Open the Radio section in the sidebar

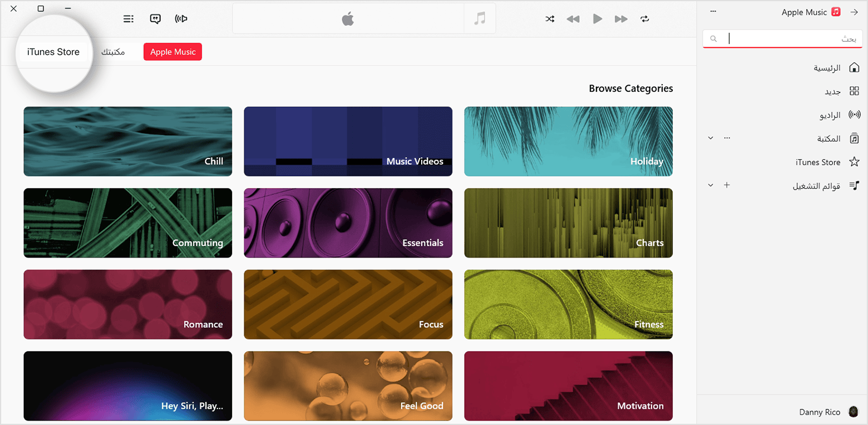[x=830, y=115]
